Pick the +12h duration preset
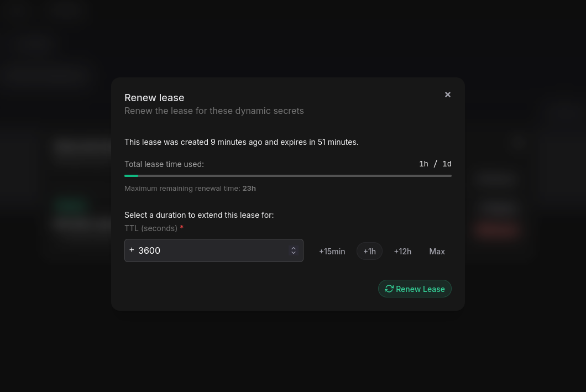The image size is (586, 392). point(402,252)
